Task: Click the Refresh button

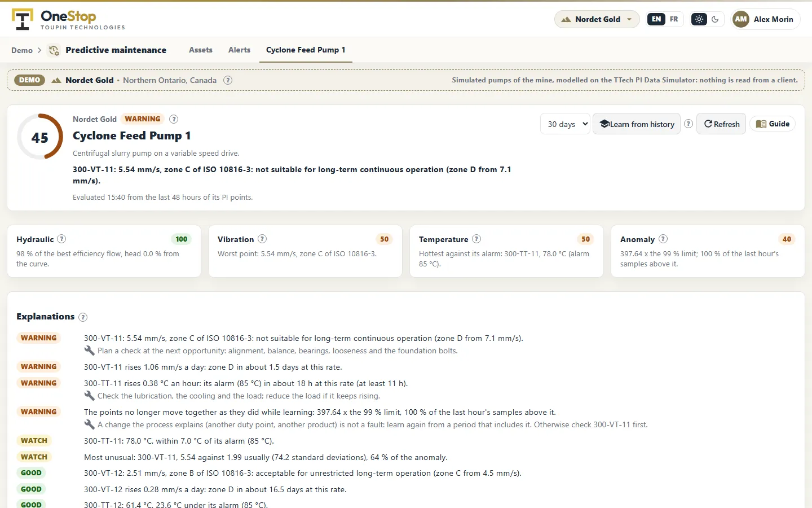Action: (721, 124)
